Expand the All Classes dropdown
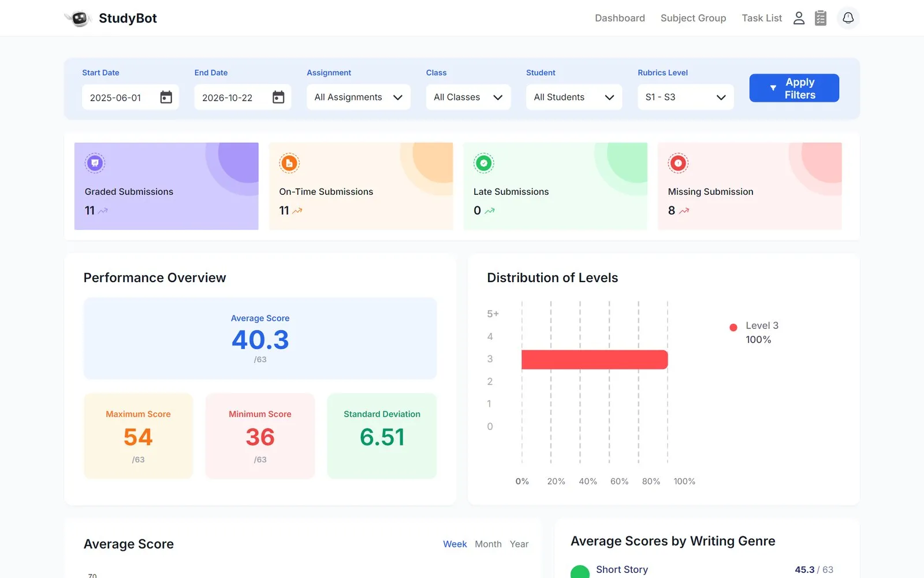The image size is (924, 578). (468, 97)
